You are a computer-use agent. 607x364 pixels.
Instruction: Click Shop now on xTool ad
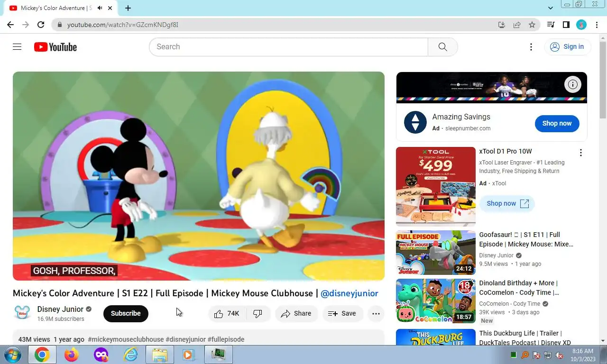click(507, 203)
